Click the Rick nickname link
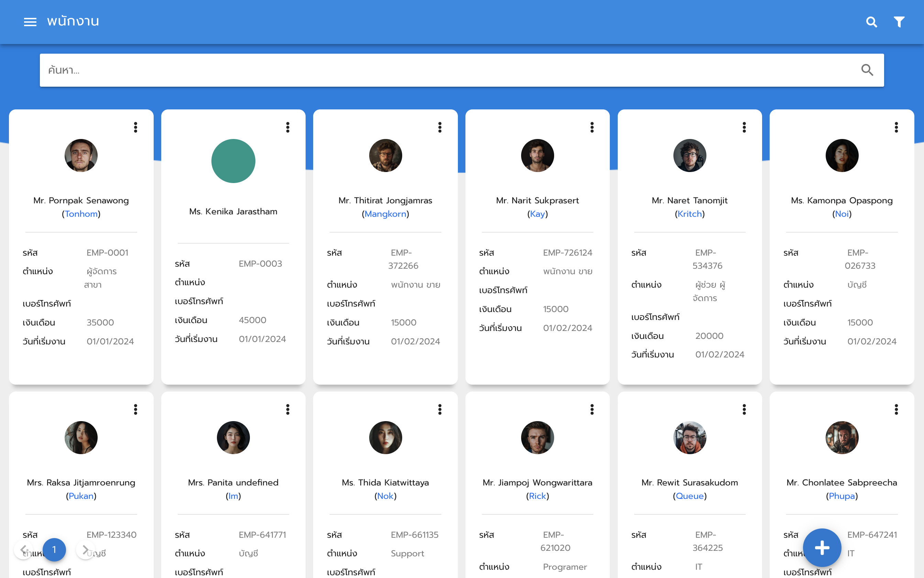 tap(538, 496)
